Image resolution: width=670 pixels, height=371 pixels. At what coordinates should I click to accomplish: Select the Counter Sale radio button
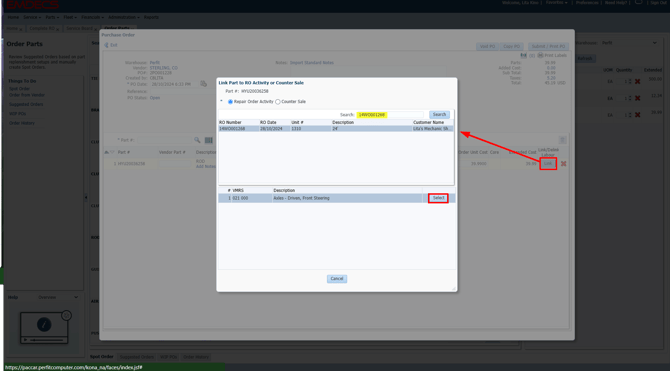click(278, 102)
